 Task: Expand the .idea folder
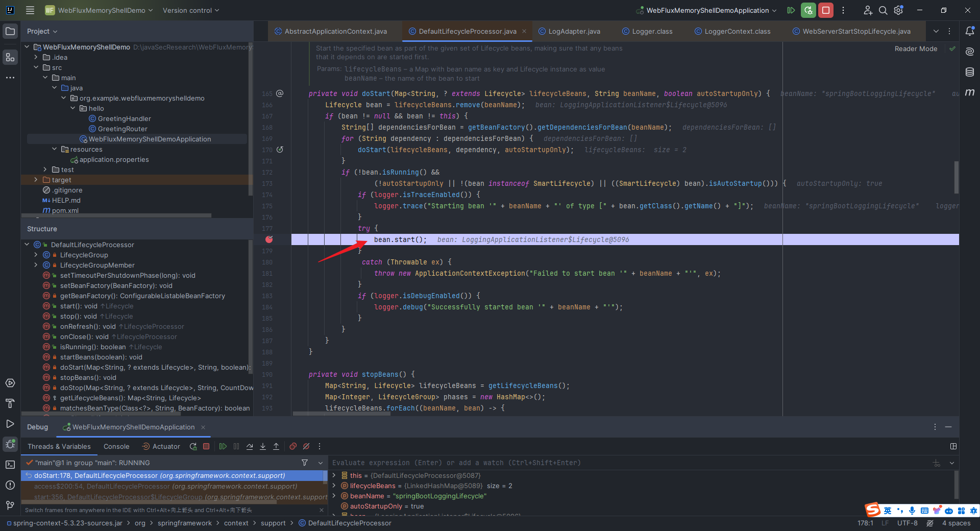click(x=36, y=57)
